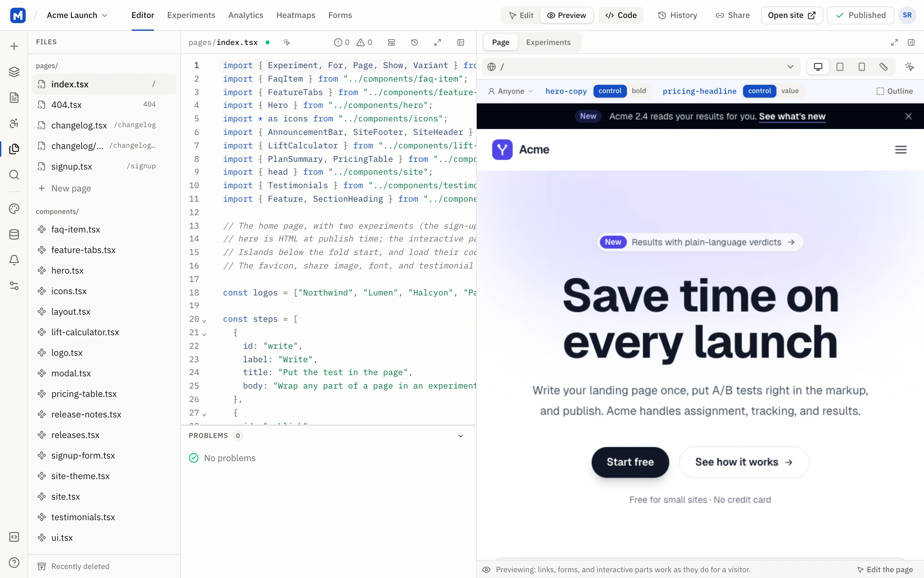The height and width of the screenshot is (578, 924).
Task: Toggle the Outline overlay
Action: (x=894, y=91)
